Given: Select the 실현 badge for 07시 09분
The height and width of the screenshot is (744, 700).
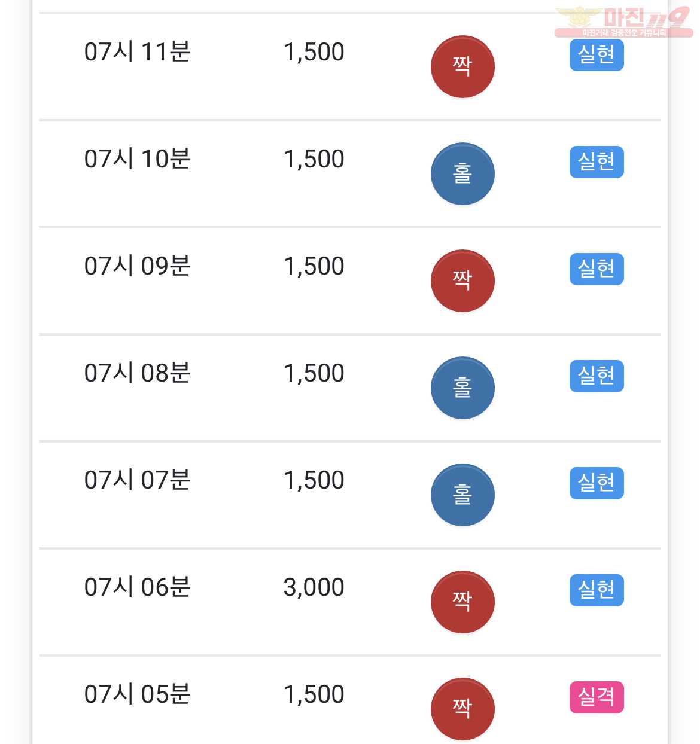Looking at the screenshot, I should (596, 269).
